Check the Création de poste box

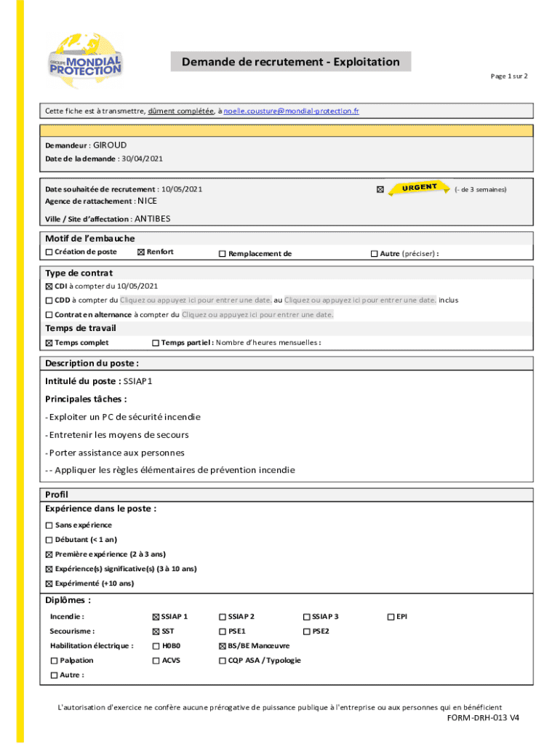tap(49, 252)
